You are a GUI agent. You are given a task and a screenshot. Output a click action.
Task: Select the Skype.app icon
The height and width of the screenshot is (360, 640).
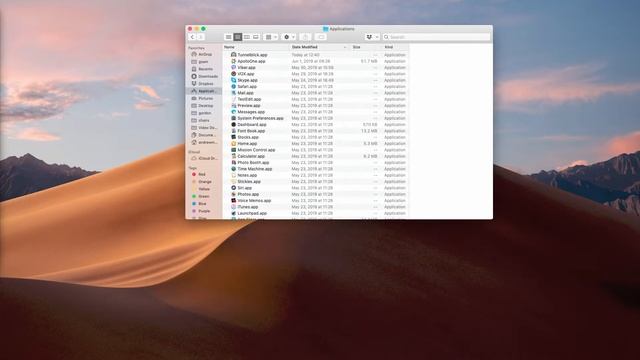(x=233, y=80)
